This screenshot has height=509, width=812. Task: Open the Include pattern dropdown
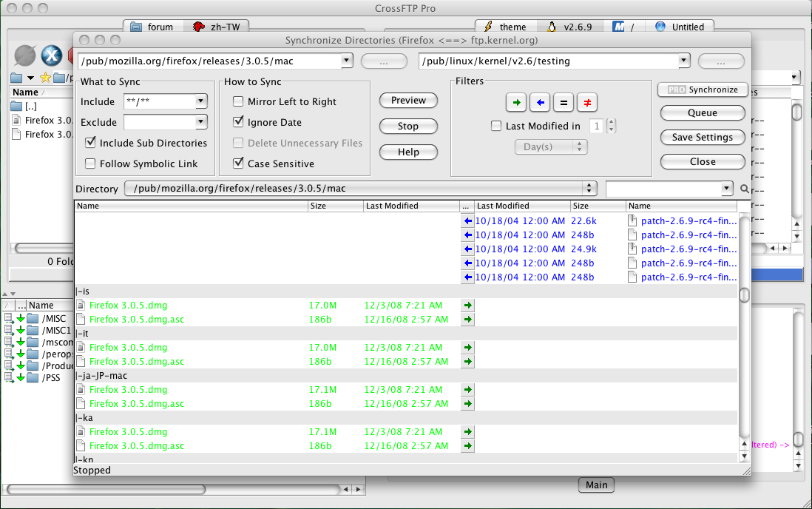pos(201,102)
